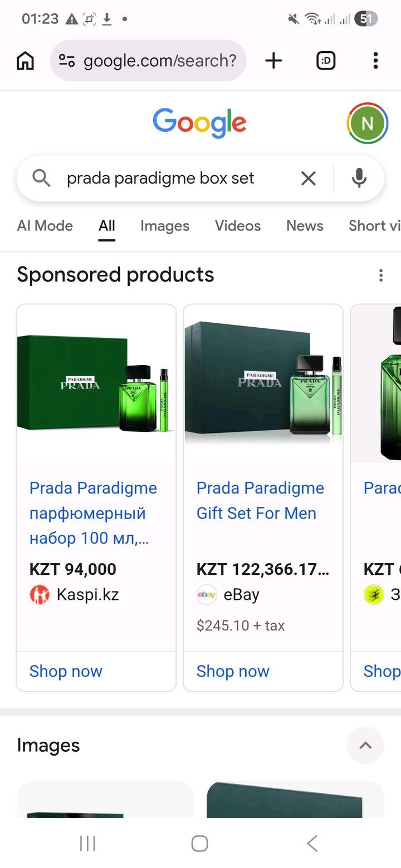
Task: Start voice search with microphone icon
Action: (x=360, y=178)
